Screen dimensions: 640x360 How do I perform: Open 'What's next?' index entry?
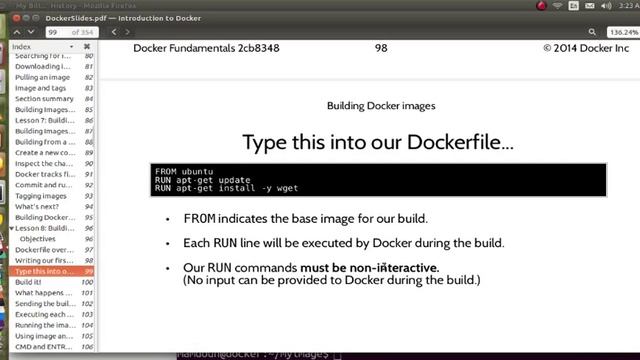point(53,207)
